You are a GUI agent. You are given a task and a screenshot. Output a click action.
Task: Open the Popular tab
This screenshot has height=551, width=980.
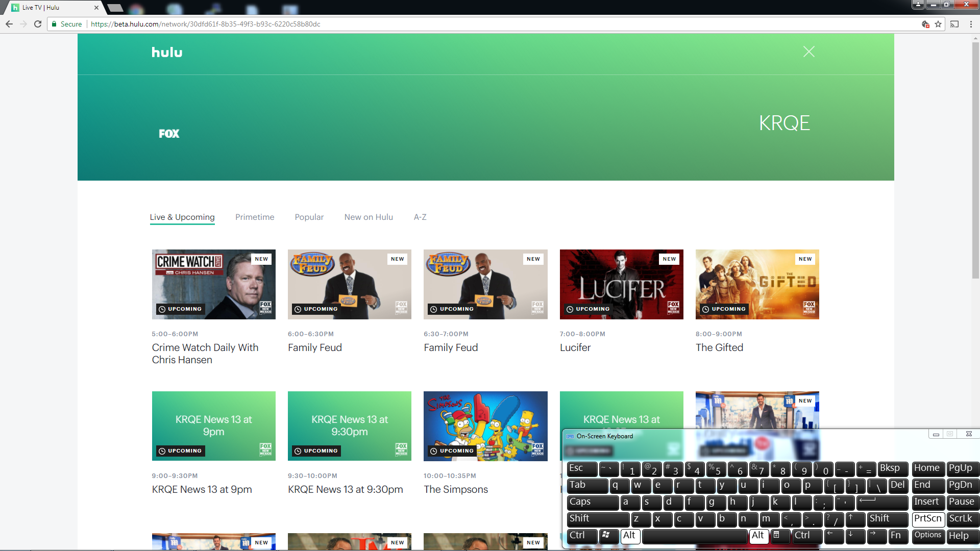tap(309, 217)
